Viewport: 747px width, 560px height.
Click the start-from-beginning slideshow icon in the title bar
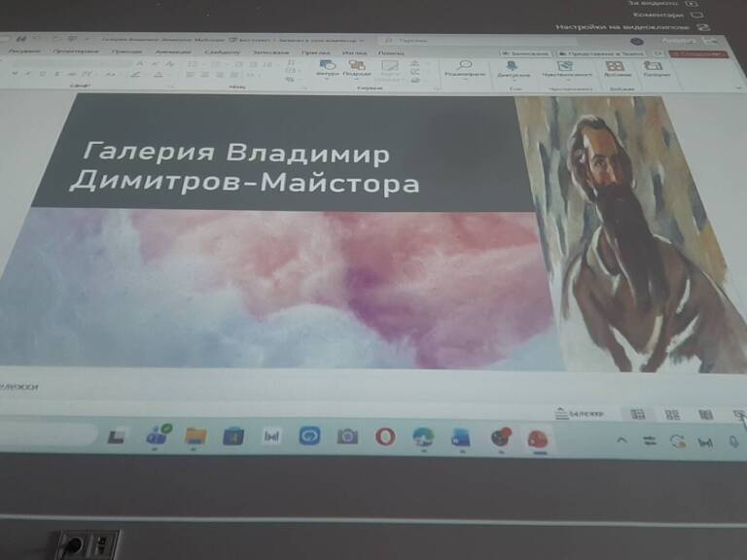(x=72, y=39)
